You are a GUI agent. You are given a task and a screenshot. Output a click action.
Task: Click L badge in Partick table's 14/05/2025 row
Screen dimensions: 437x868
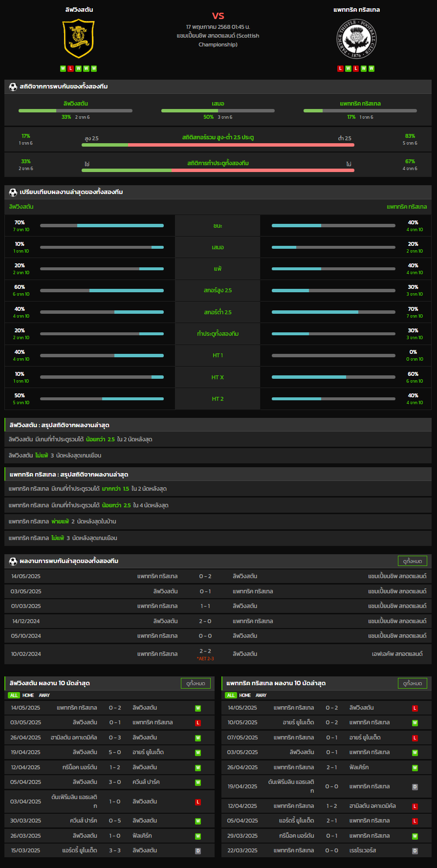(x=415, y=708)
